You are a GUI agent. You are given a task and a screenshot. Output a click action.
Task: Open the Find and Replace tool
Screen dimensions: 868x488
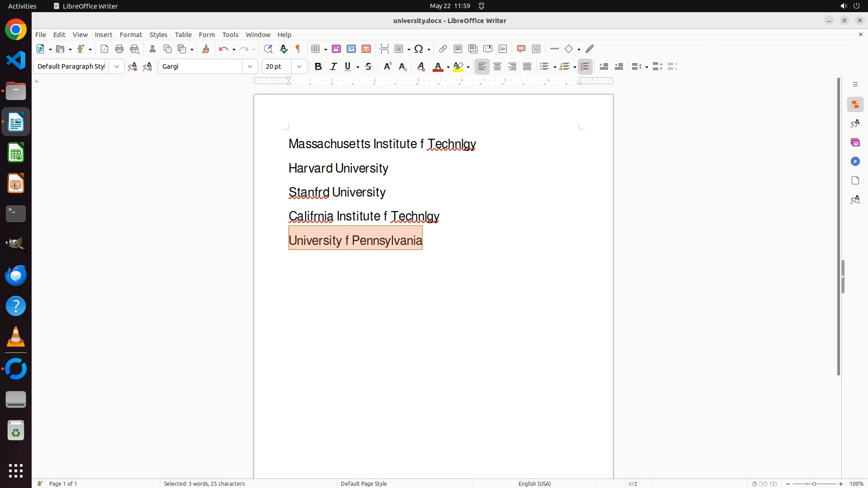(268, 49)
